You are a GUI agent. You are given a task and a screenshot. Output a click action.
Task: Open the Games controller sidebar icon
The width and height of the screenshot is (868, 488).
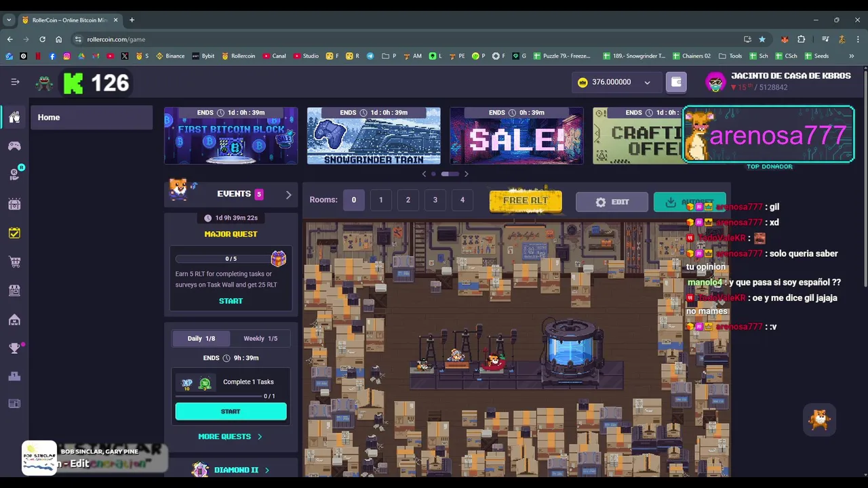[14, 146]
